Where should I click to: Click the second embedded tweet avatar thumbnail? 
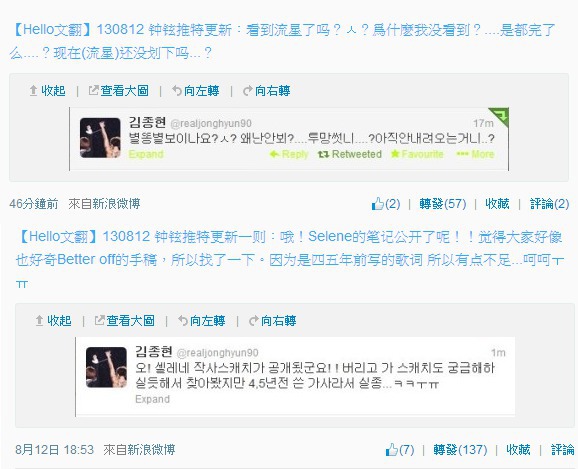(106, 367)
